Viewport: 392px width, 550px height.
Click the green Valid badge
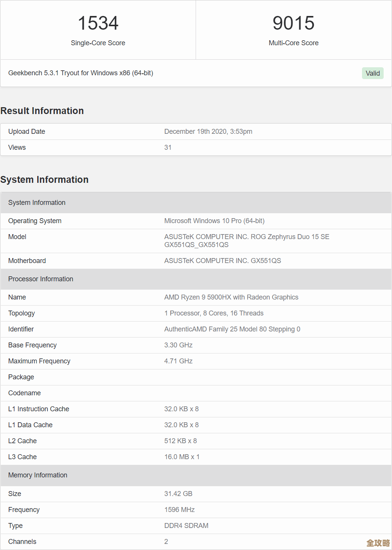coord(372,73)
